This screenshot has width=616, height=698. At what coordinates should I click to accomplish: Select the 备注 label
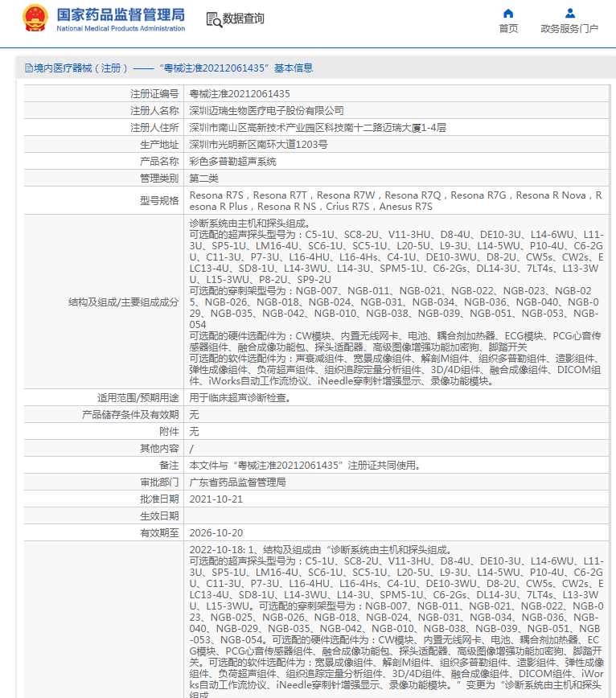(169, 466)
